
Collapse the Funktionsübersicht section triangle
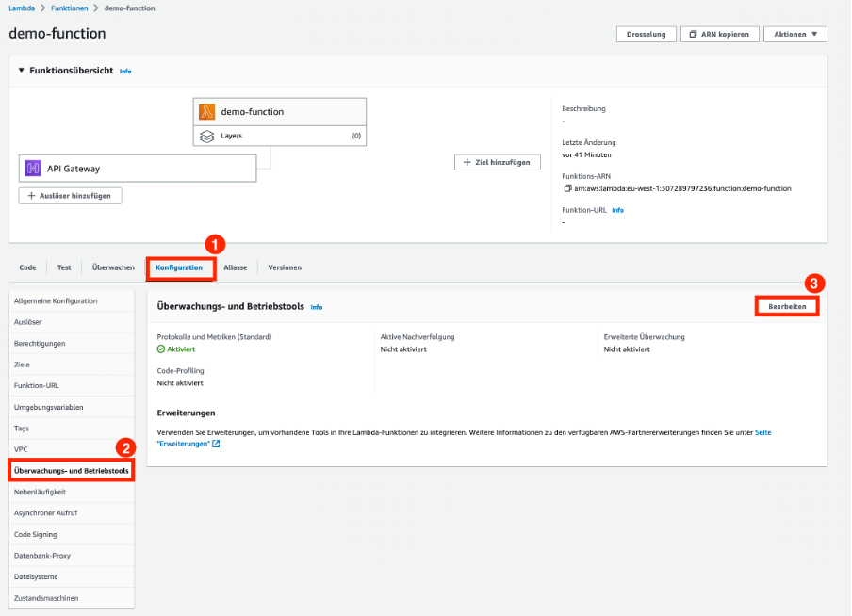click(x=21, y=71)
